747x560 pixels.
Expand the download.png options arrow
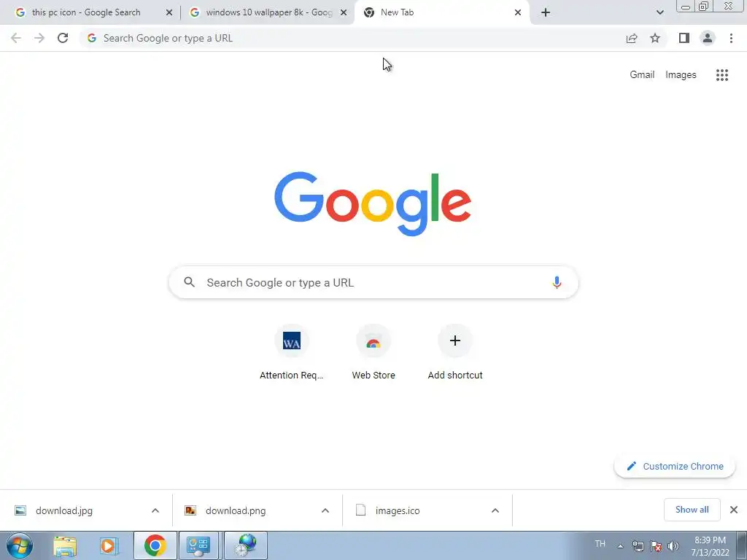[x=325, y=510]
